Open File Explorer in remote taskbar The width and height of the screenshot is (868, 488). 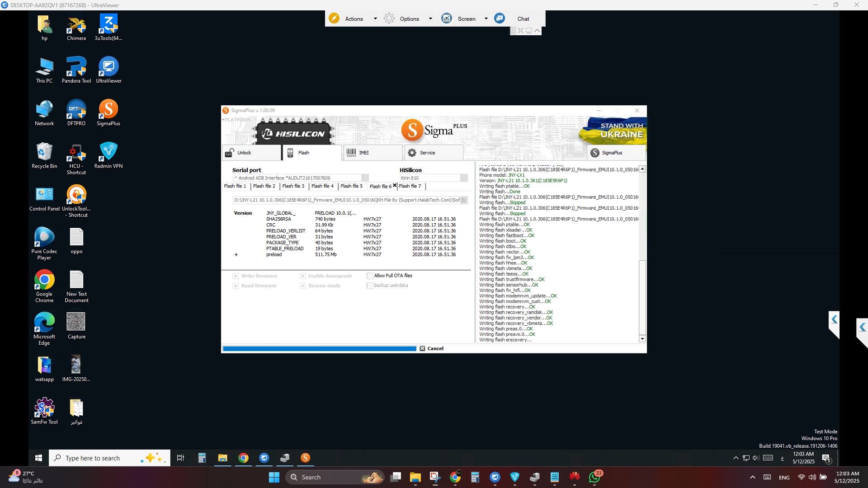[x=222, y=458]
